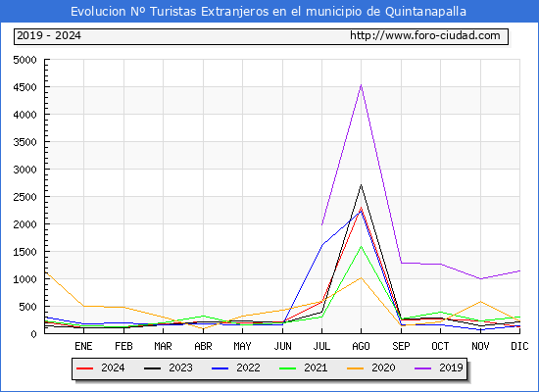Click the 2019 legend label
This screenshot has width=539, height=392.
(451, 367)
